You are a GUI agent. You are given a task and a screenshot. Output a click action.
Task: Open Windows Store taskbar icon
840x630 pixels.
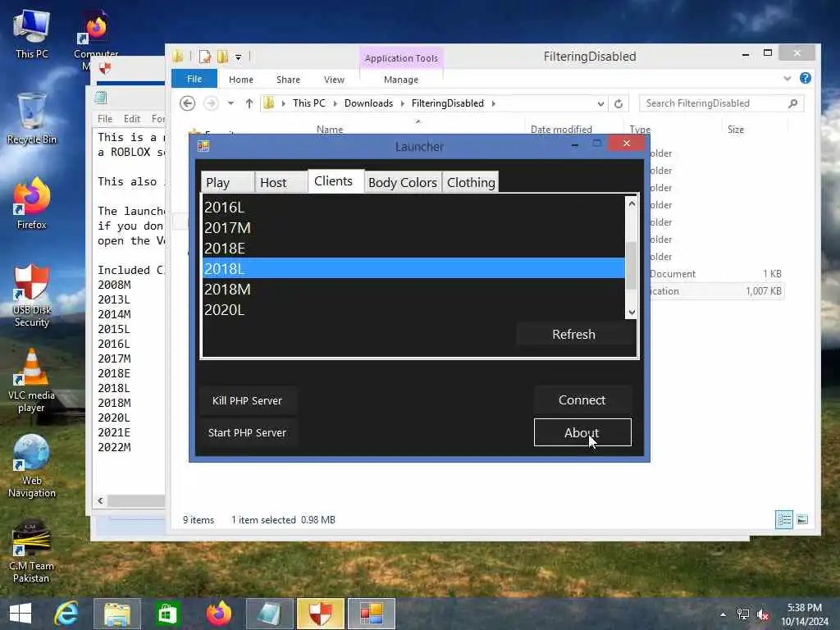[x=167, y=614]
